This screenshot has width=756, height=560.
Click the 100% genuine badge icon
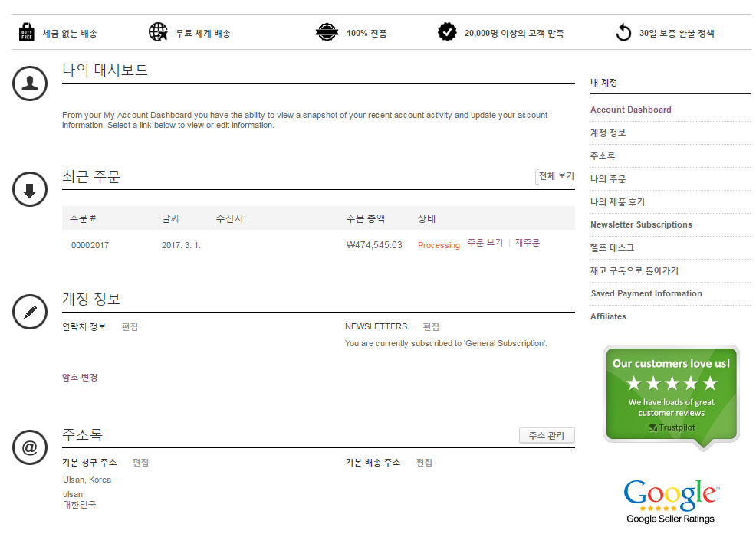tap(327, 33)
